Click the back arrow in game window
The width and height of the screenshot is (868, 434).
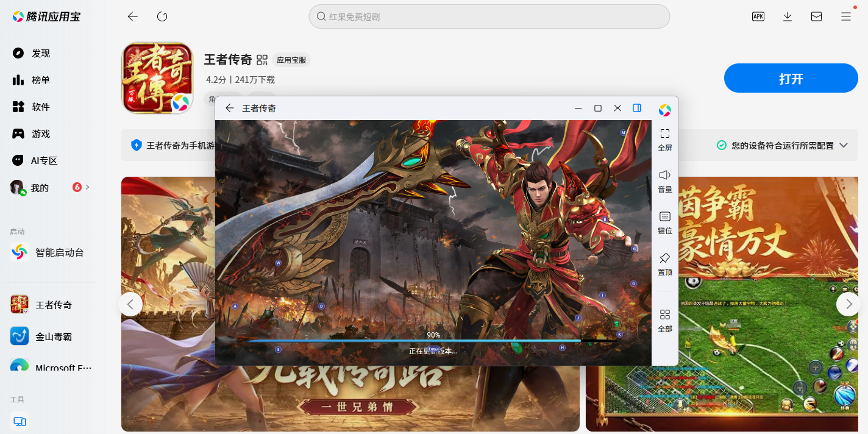[x=230, y=108]
